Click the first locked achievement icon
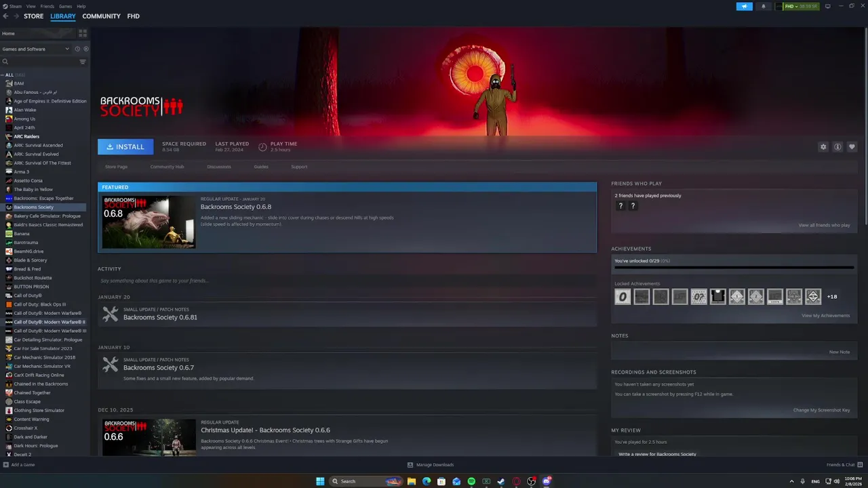Image resolution: width=868 pixels, height=488 pixels. [x=623, y=296]
